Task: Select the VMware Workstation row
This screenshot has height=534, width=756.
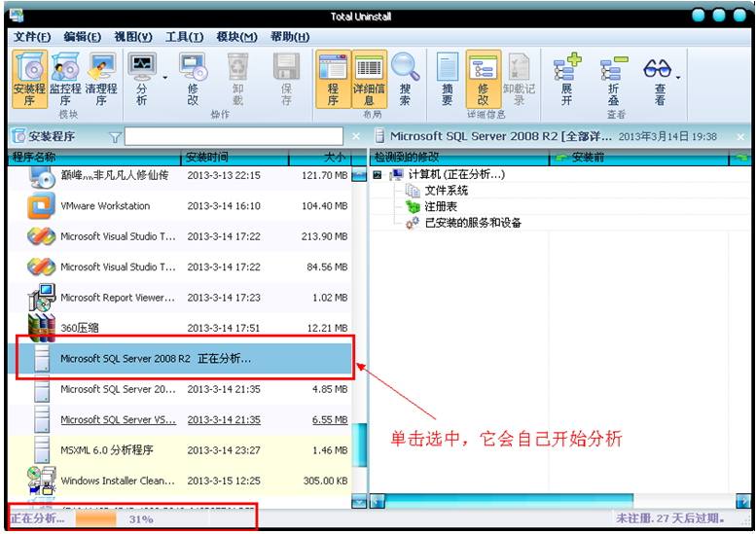Action: pos(180,206)
